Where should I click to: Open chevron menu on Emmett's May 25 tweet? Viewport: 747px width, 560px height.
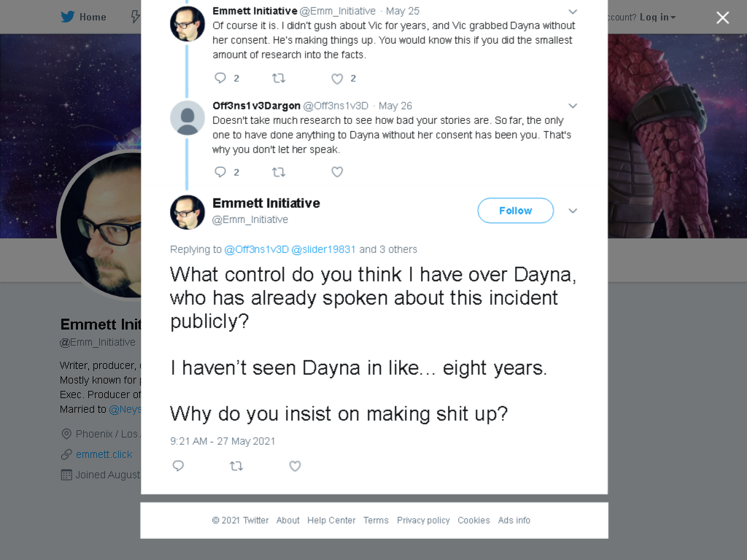click(x=573, y=12)
